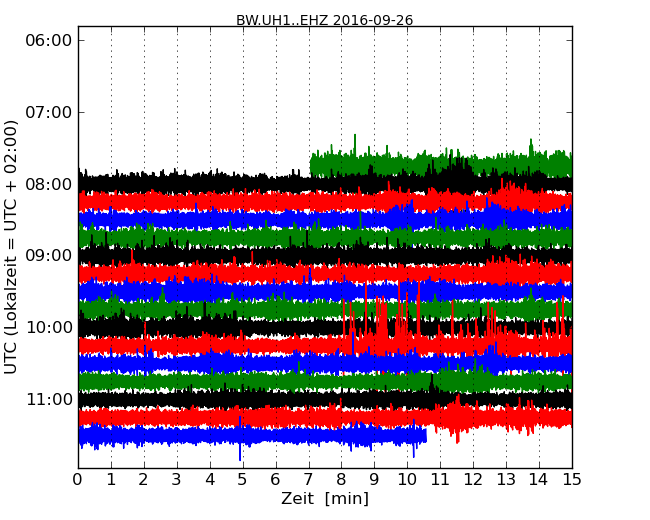
Task: Click the vertical UTC Lokalzeit y-axis label
Action: 12,247
